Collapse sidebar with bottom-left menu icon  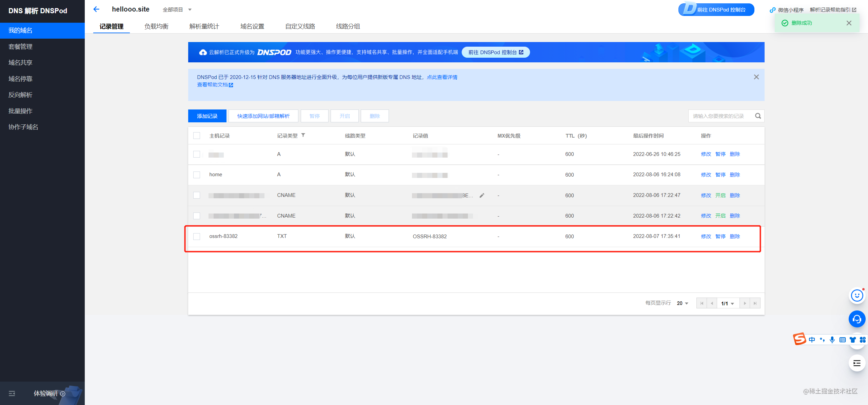point(12,393)
